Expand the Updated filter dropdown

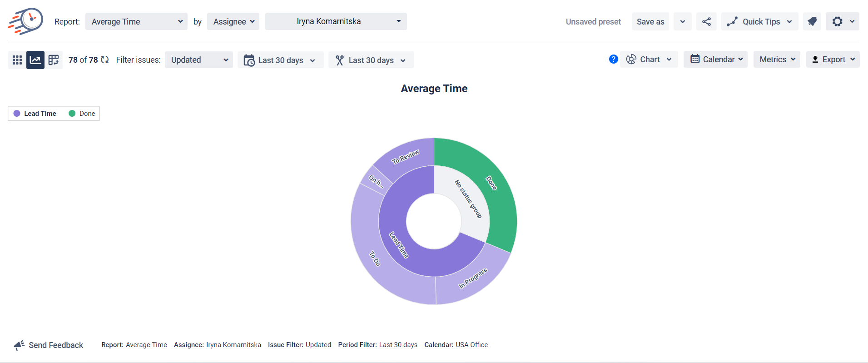click(x=198, y=60)
